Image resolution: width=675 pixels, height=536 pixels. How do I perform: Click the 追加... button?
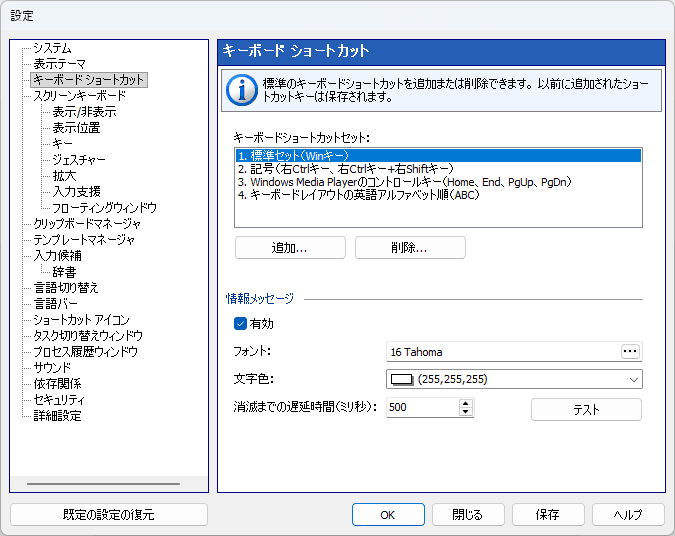290,248
